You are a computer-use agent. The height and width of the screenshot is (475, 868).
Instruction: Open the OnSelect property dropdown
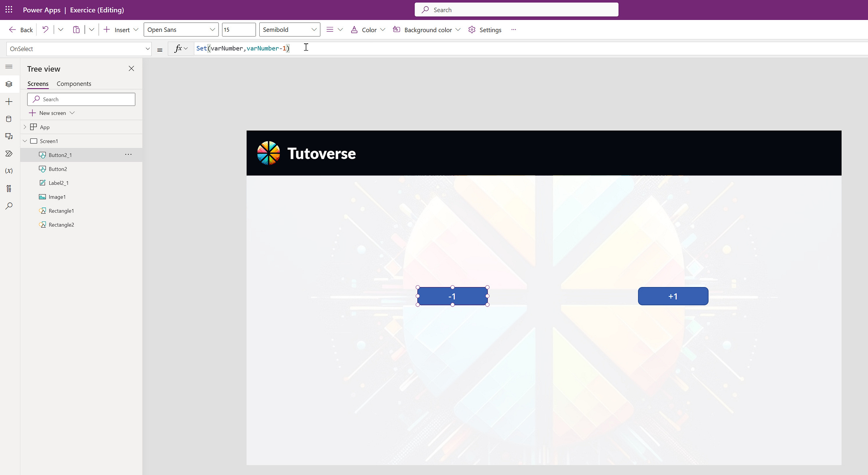(x=79, y=49)
